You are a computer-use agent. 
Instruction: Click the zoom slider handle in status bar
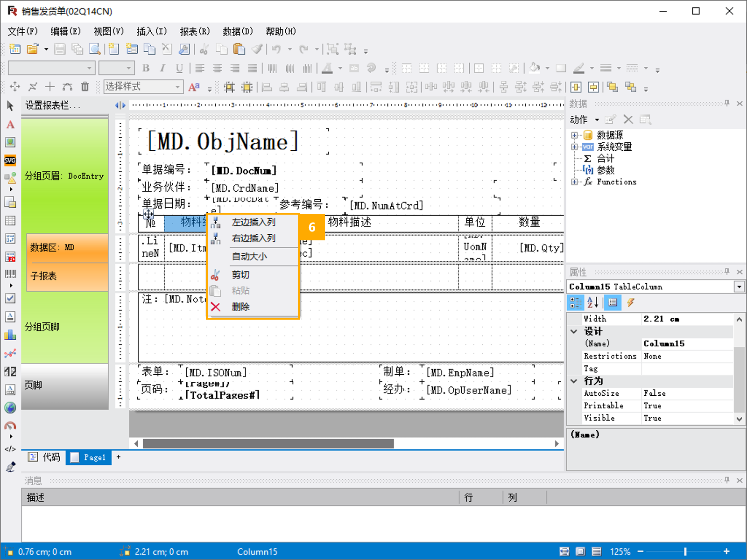[x=685, y=552]
